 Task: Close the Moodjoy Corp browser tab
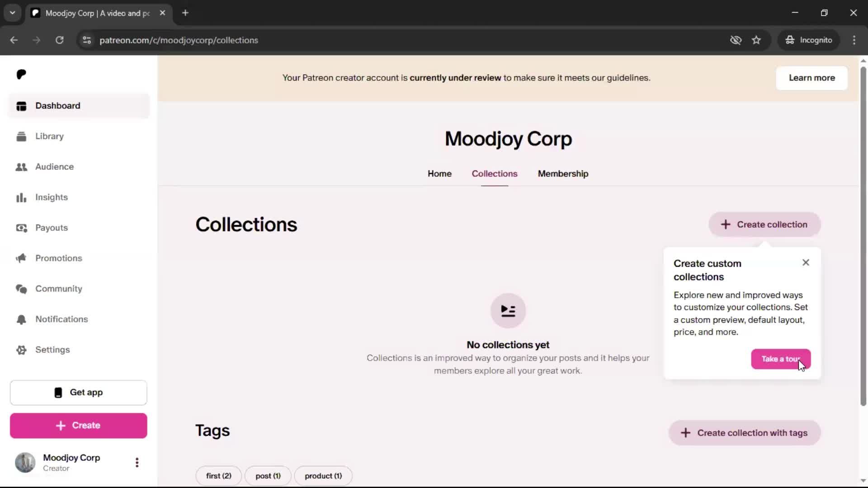click(x=162, y=13)
